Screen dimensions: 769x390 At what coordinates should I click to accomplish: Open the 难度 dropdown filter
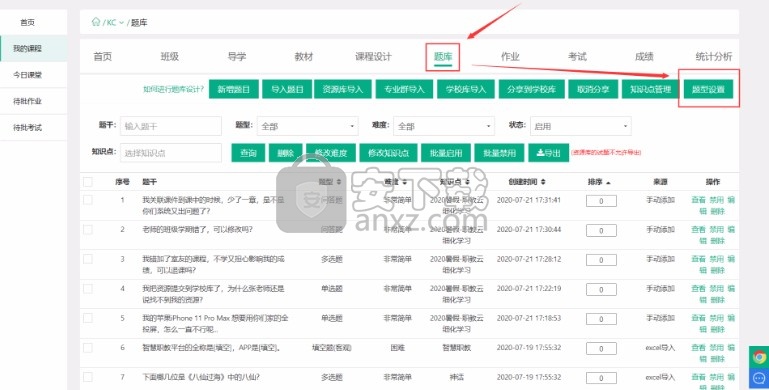click(443, 126)
